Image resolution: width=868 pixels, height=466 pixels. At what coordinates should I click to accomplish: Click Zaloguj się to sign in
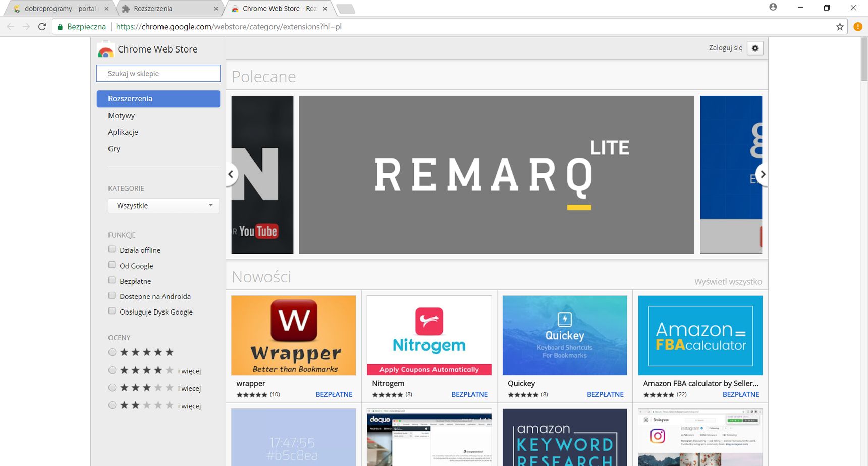pyautogui.click(x=726, y=48)
